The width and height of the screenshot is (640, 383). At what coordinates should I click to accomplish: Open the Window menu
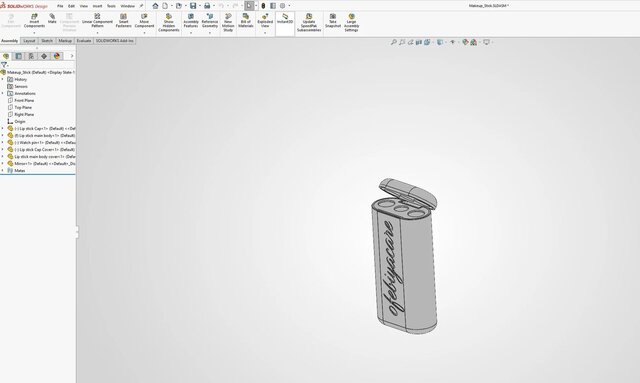point(128,6)
